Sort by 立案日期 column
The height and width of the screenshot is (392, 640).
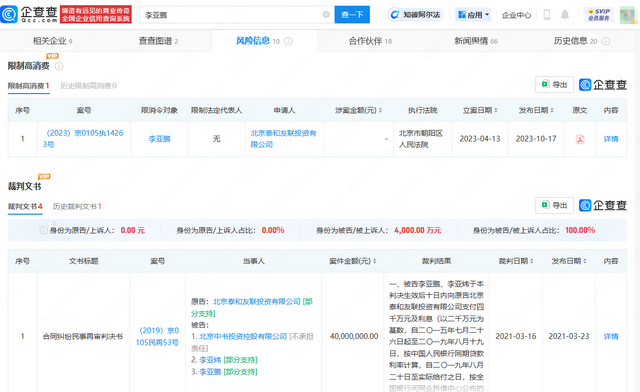point(496,110)
